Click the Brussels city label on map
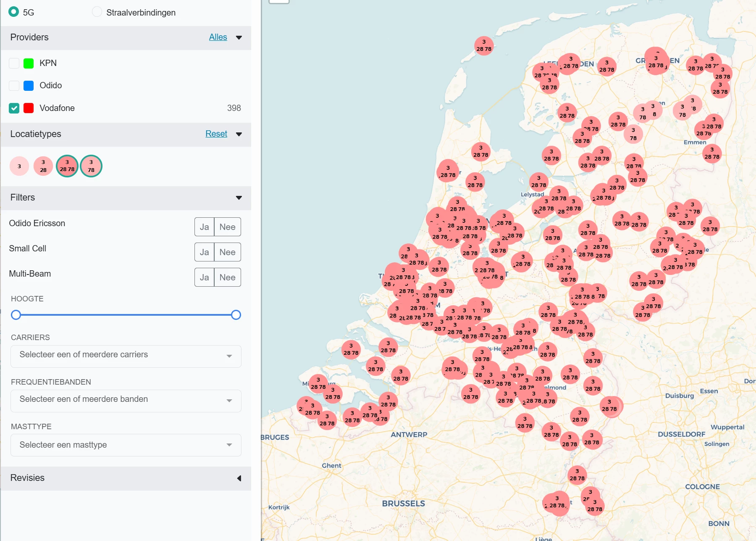 404,504
